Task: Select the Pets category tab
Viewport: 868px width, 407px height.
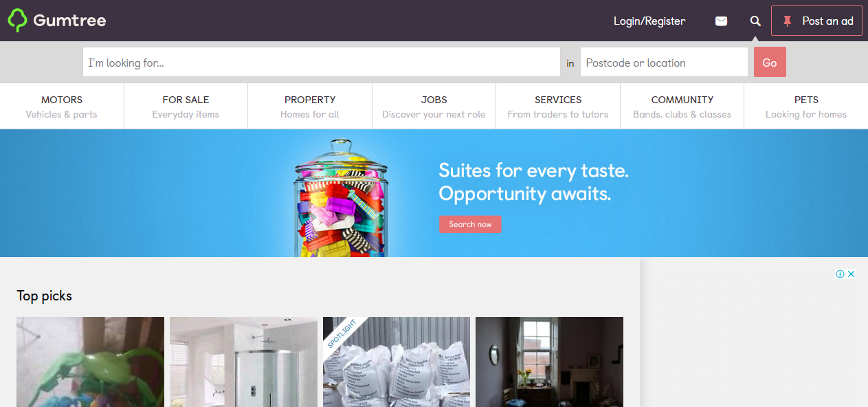Action: 806,107
